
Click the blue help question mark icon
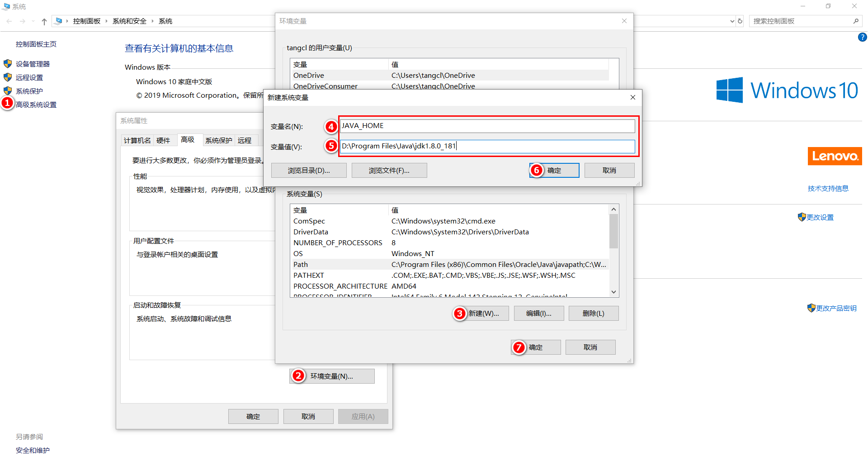pyautogui.click(x=863, y=37)
